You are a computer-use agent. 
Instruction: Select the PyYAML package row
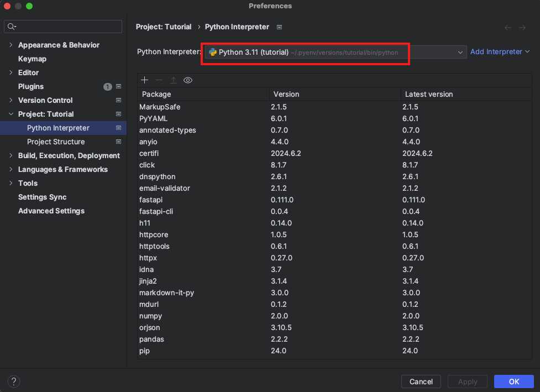tap(335, 118)
